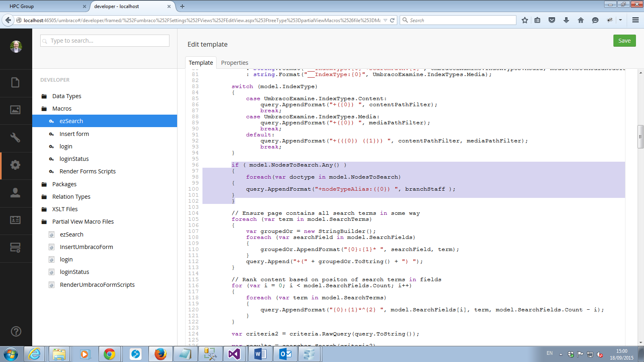This screenshot has width=644, height=362.
Task: Open the Settings wrench icon in sidebar
Action: (x=15, y=138)
